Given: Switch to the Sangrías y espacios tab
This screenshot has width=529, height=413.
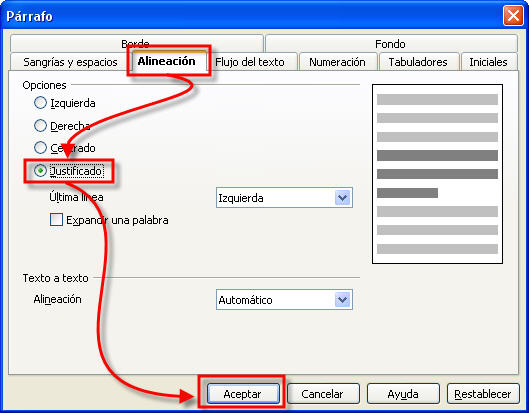Looking at the screenshot, I should (70, 62).
